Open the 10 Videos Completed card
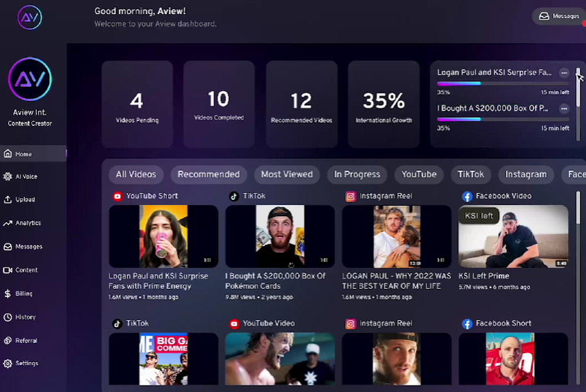The width and height of the screenshot is (586, 392). [219, 104]
